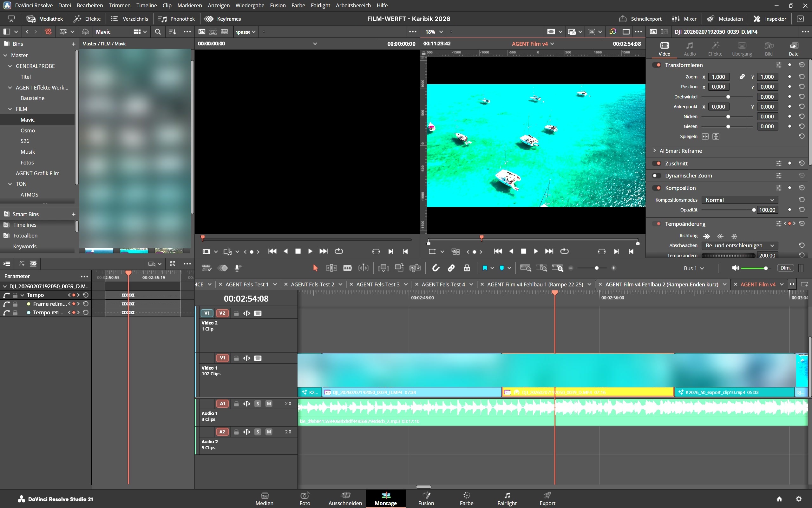Switch to the Farbe page
Viewport: 812px width, 508px height.
466,498
